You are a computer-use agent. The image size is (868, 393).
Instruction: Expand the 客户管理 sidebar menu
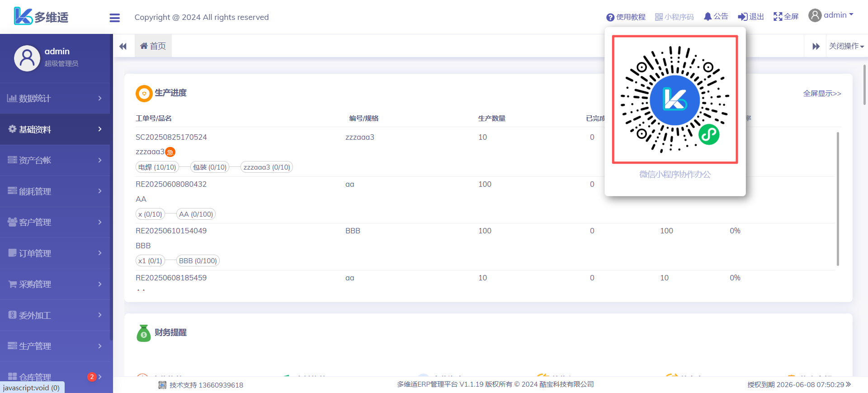click(x=55, y=223)
